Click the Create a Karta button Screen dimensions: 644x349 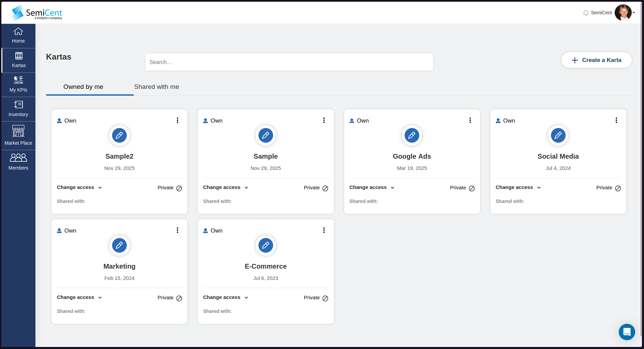pyautogui.click(x=596, y=60)
